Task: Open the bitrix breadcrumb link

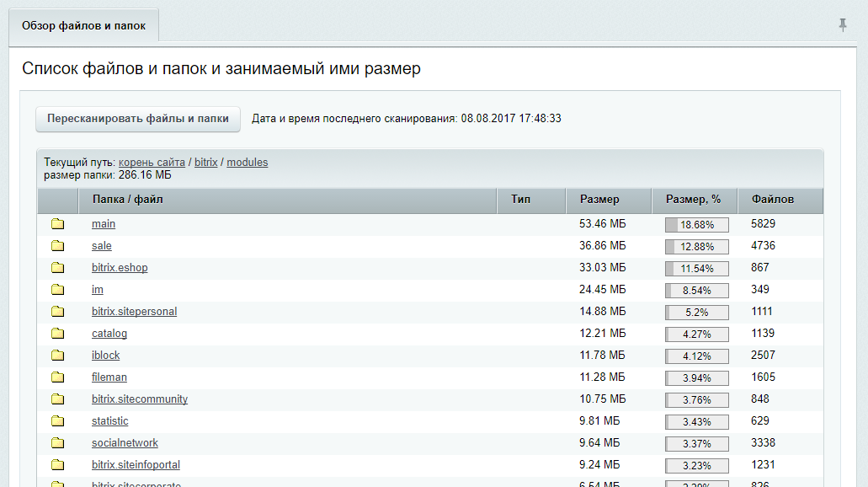Action: coord(205,163)
